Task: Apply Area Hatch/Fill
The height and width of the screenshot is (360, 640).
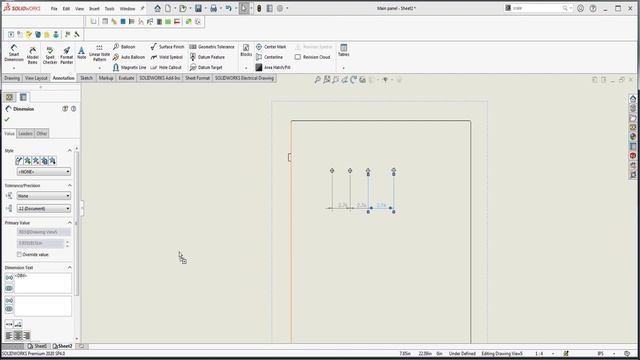Action: (x=273, y=67)
